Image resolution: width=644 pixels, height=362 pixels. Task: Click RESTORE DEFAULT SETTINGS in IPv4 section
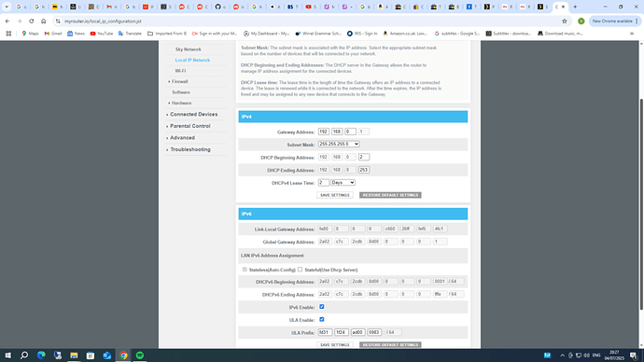pos(390,195)
